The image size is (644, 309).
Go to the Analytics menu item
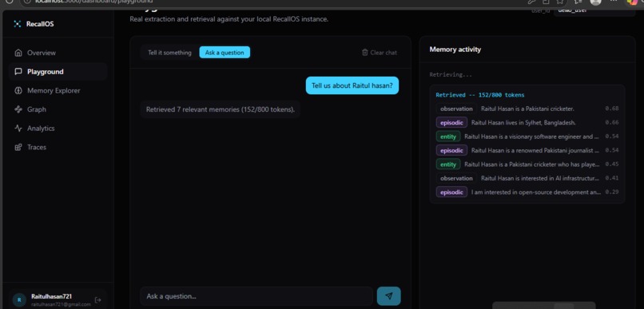[58, 128]
